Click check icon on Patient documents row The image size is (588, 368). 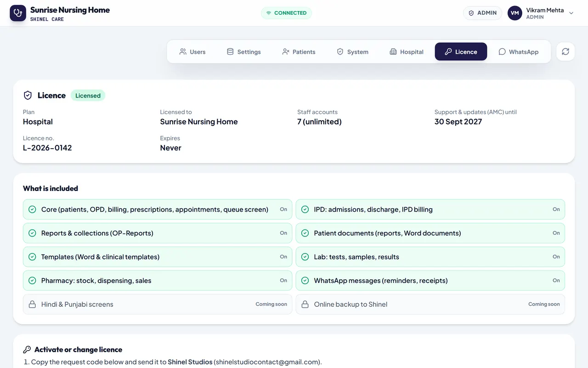(x=305, y=233)
